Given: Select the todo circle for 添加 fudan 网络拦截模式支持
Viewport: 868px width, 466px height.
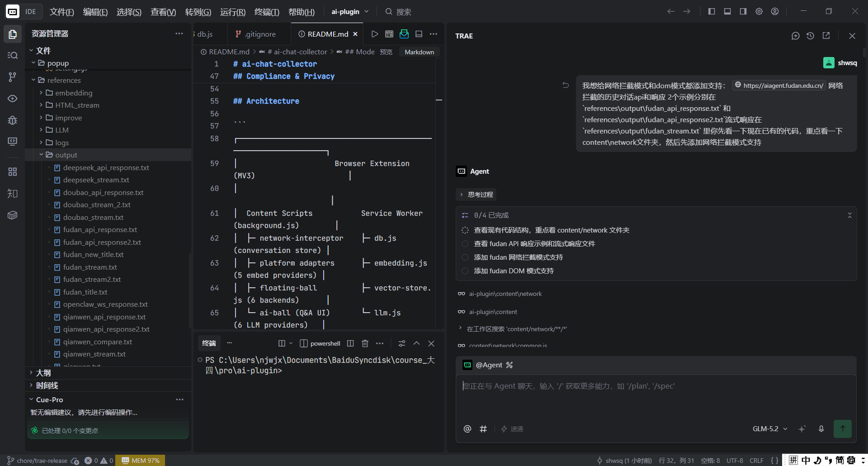Looking at the screenshot, I should pyautogui.click(x=465, y=257).
